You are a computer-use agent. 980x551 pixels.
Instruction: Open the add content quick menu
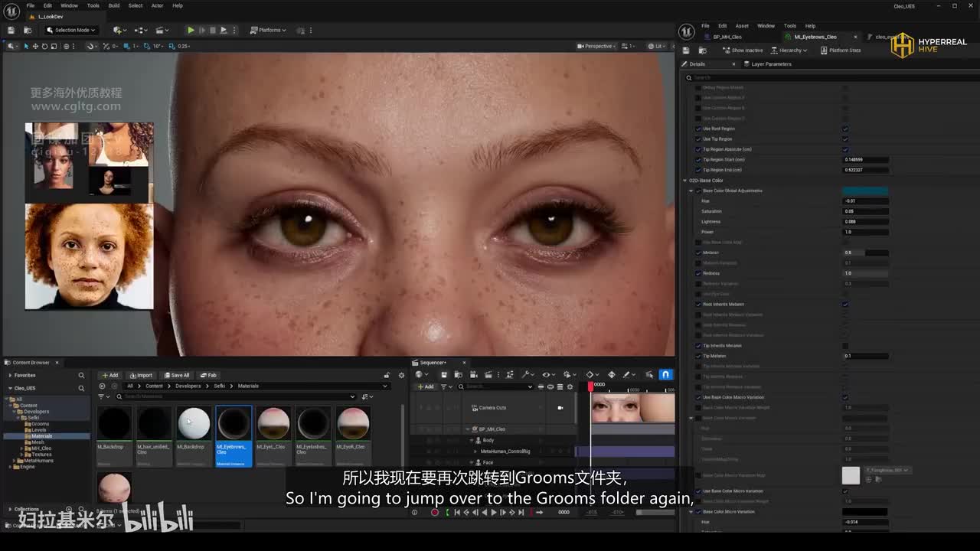pos(119,30)
